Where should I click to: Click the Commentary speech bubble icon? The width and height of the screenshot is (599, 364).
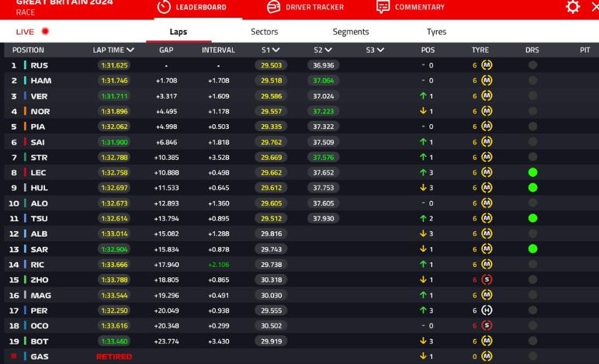point(383,7)
